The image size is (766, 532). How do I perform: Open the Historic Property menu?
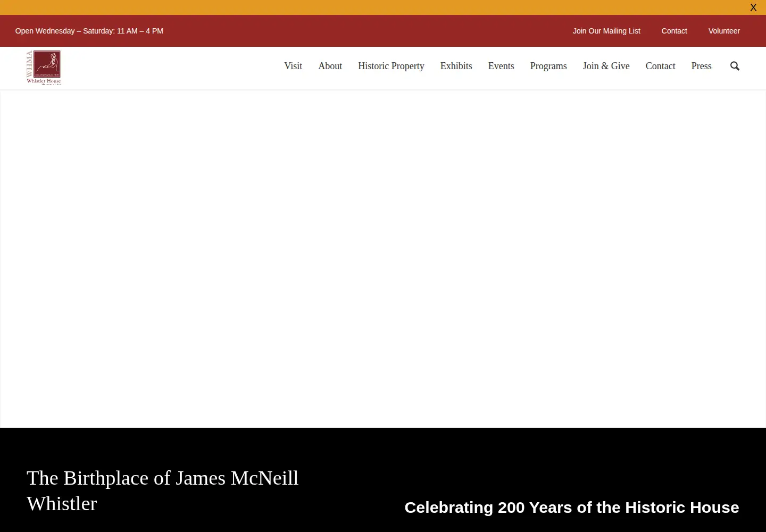tap(391, 66)
